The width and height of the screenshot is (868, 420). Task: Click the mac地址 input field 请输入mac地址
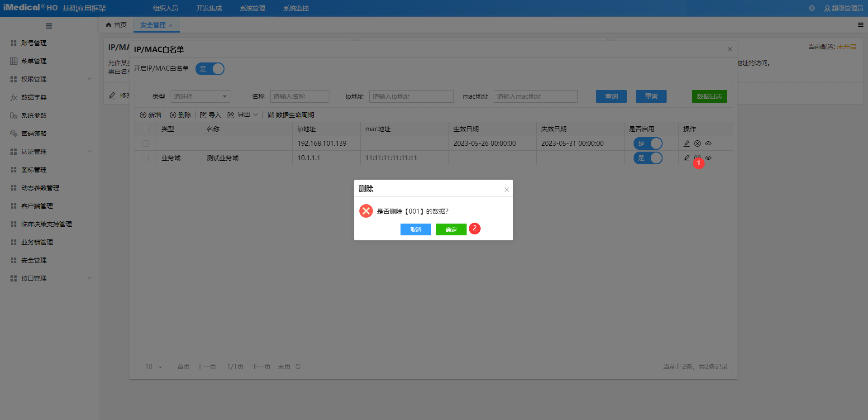coord(535,96)
